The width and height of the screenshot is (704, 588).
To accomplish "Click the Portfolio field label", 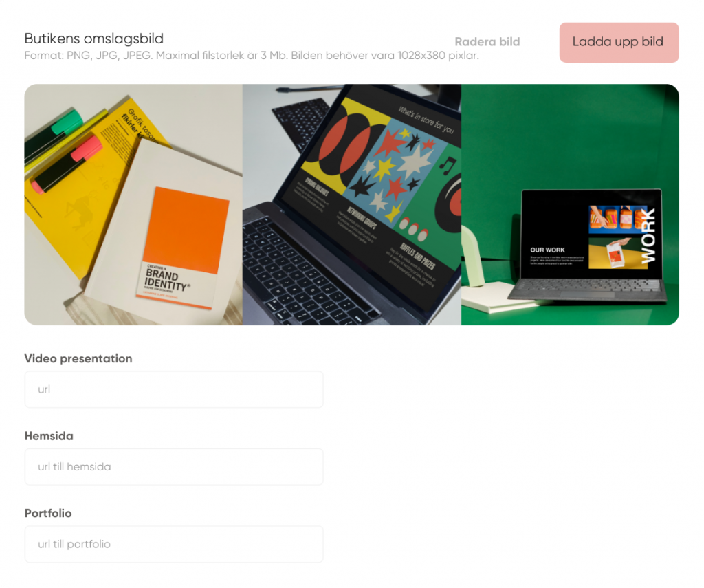I will pos(48,513).
